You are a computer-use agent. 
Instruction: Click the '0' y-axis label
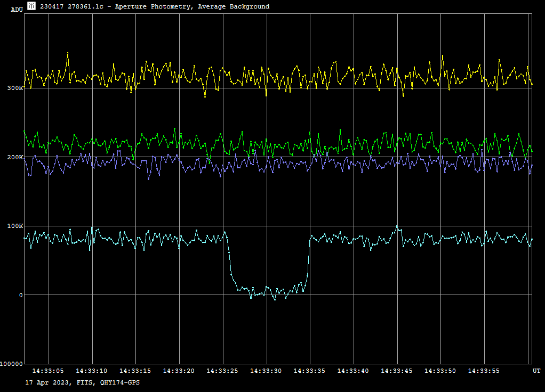(x=21, y=295)
